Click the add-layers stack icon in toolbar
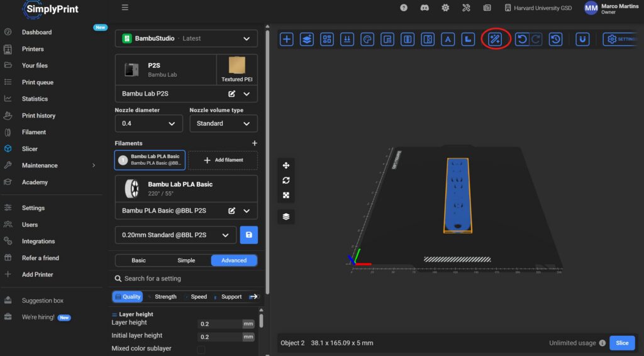 [x=306, y=40]
